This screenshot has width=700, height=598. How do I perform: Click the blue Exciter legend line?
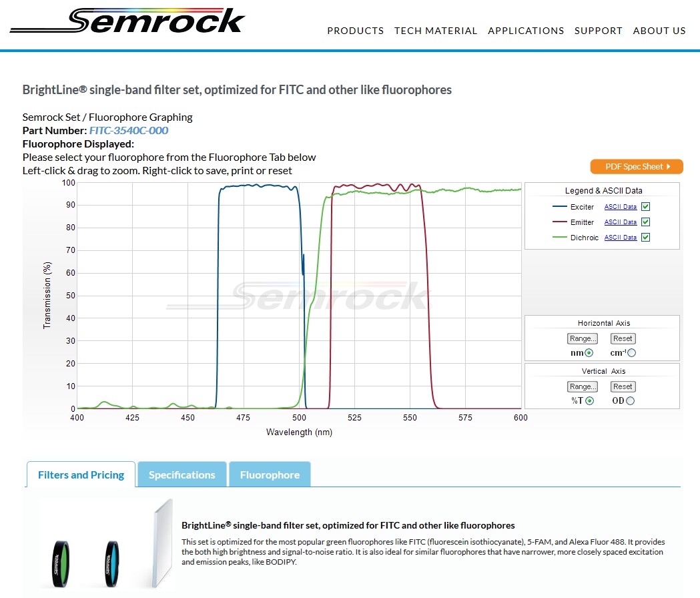tap(559, 207)
